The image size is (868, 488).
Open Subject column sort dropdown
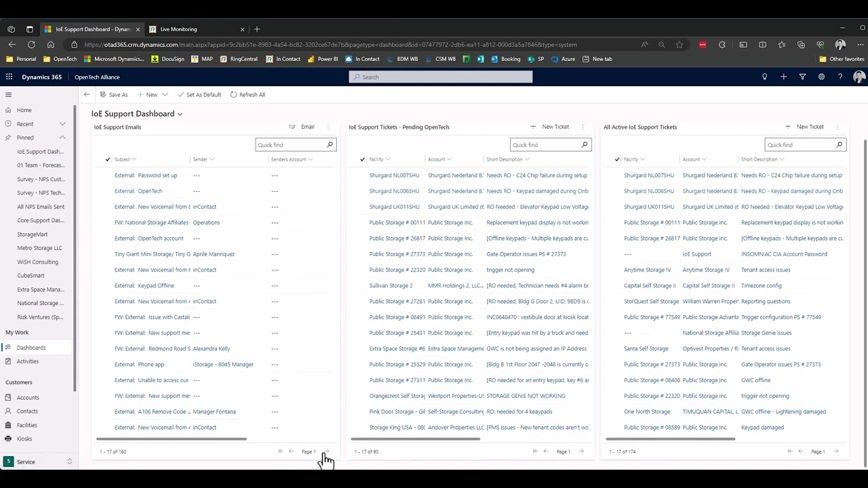(x=134, y=159)
